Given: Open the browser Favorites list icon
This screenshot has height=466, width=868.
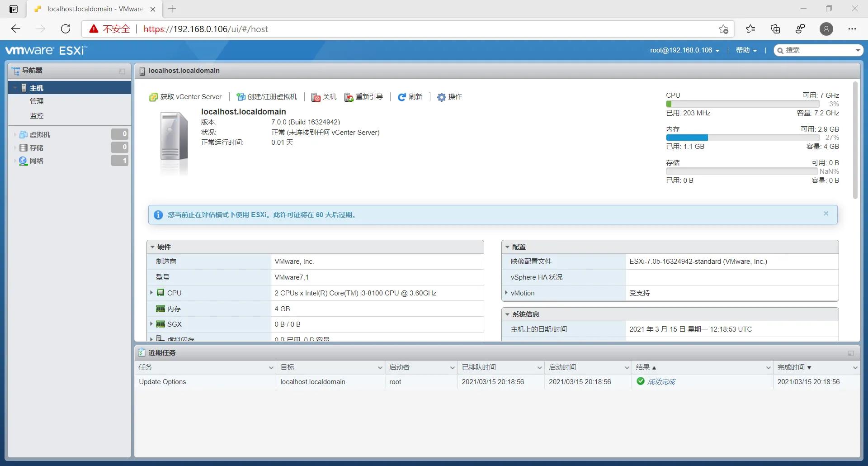Looking at the screenshot, I should point(750,29).
